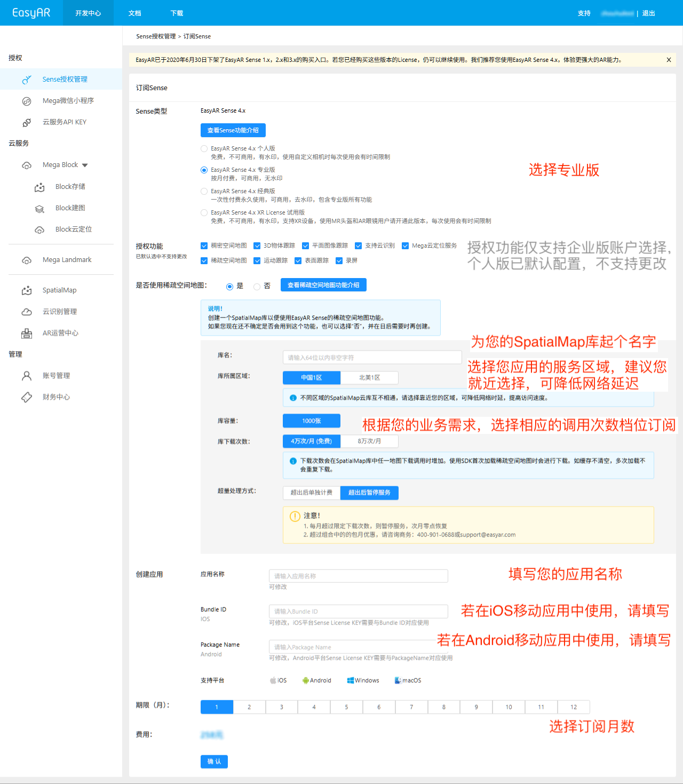The width and height of the screenshot is (683, 784).
Task: Navigate to 文档 in the top bar
Action: click(134, 13)
